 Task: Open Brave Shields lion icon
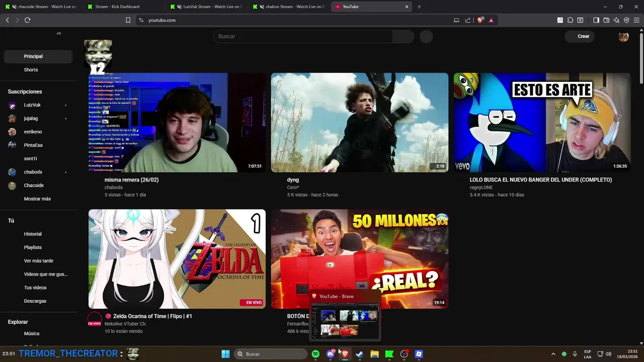480,20
